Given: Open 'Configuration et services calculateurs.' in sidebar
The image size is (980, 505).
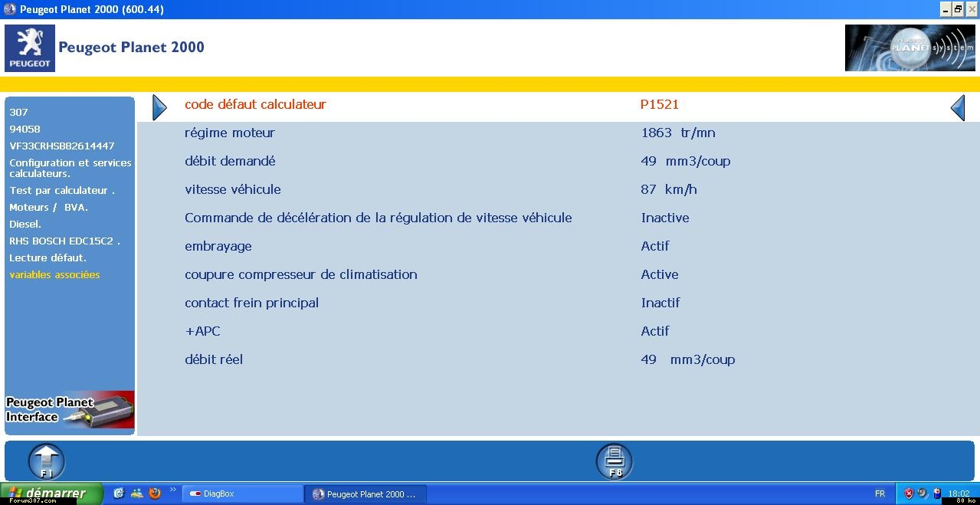Looking at the screenshot, I should (x=70, y=168).
